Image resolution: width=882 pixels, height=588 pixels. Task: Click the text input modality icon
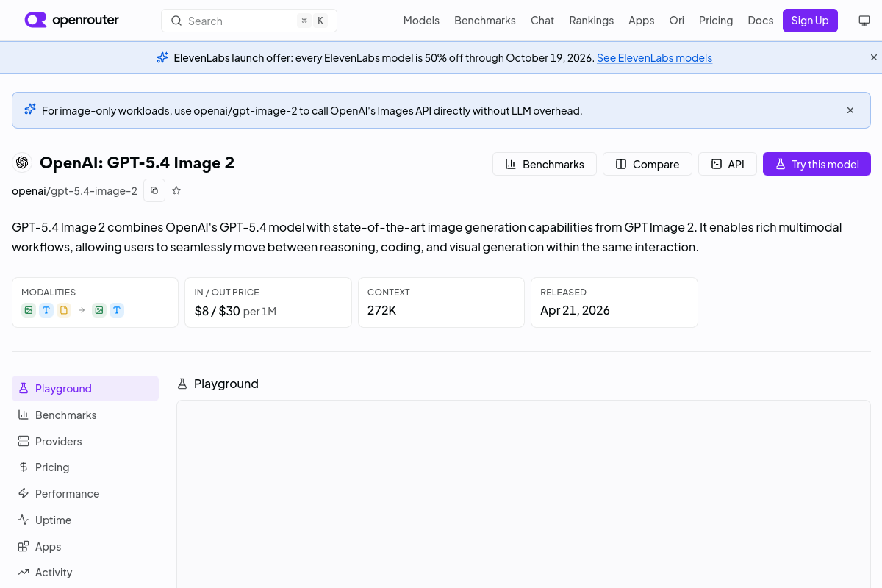(x=46, y=310)
